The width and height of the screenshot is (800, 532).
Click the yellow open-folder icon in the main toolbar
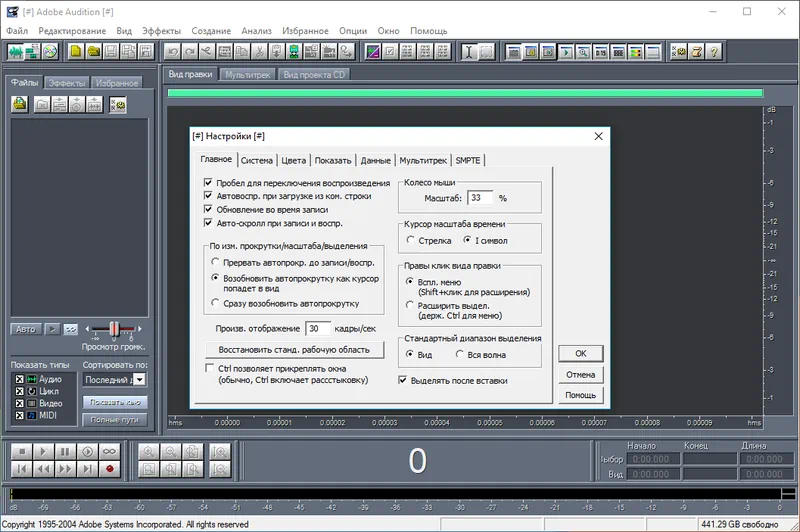point(93,52)
